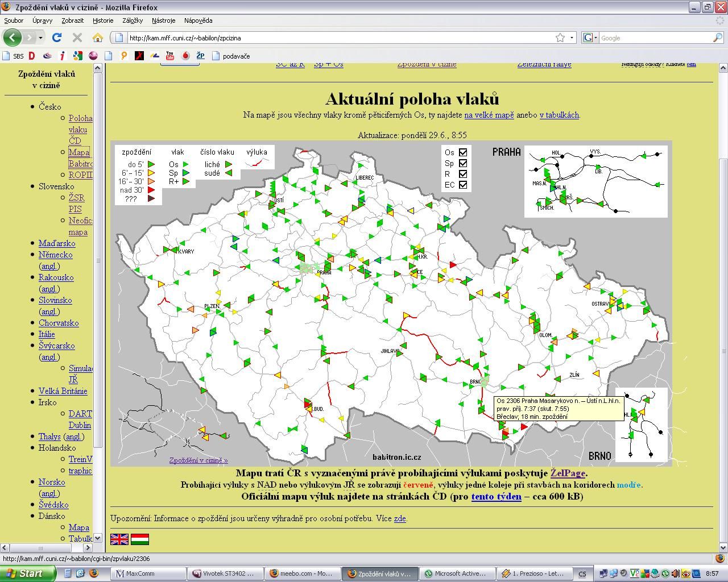Image resolution: width=728 pixels, height=582 pixels.
Task: Click the page identity icon in address bar
Action: 118,38
